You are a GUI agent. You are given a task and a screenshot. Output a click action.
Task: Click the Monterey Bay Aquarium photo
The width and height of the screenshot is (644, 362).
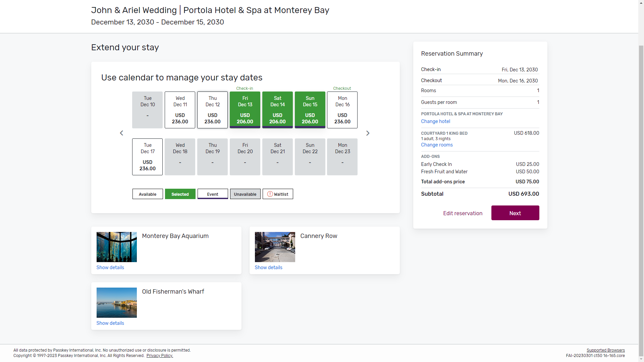[x=116, y=247]
